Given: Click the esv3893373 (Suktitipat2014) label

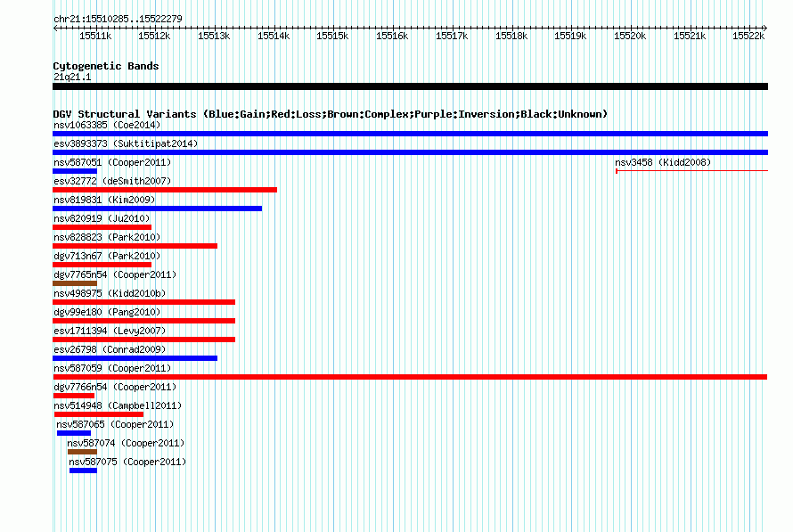Looking at the screenshot, I should click(x=126, y=143).
